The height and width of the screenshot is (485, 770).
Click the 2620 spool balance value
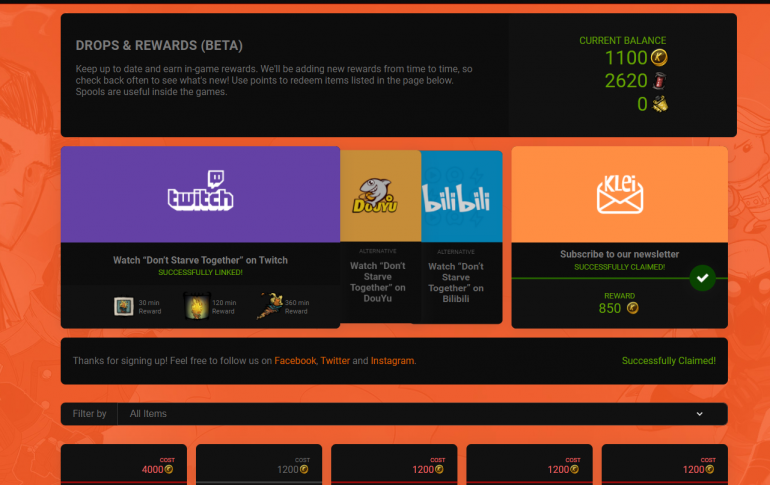click(626, 81)
